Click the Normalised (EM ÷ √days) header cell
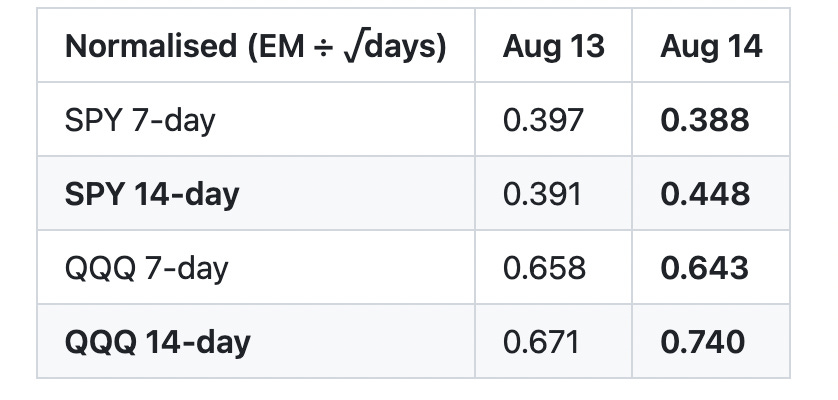 256,45
